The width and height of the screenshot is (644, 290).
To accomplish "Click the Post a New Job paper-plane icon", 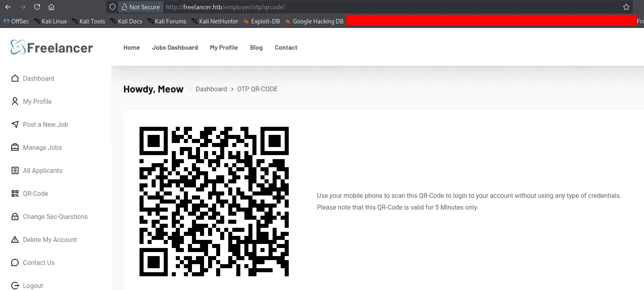I will 15,124.
